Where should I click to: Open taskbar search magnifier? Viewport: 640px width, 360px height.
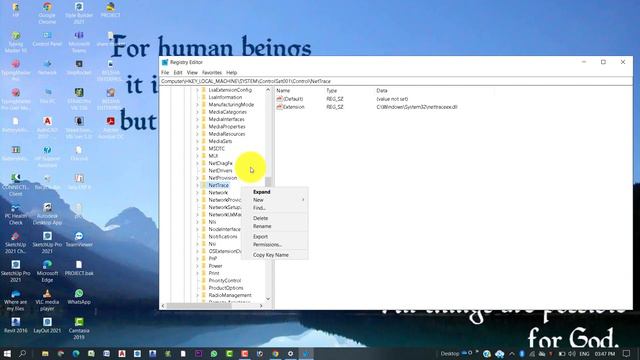[x=22, y=353]
